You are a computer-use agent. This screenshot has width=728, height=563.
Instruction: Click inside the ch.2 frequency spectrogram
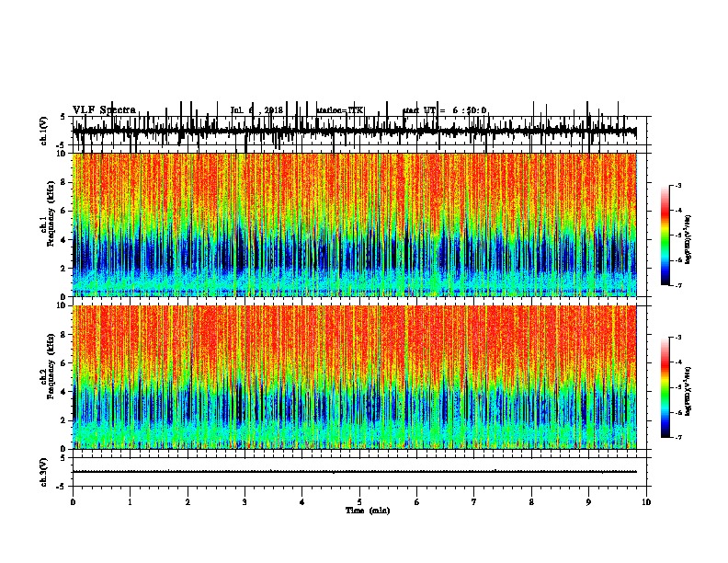[354, 377]
